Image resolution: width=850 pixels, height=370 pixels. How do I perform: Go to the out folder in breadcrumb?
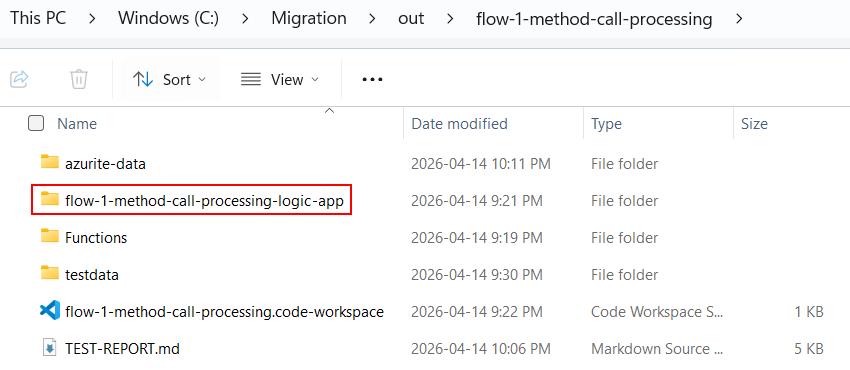tap(411, 18)
